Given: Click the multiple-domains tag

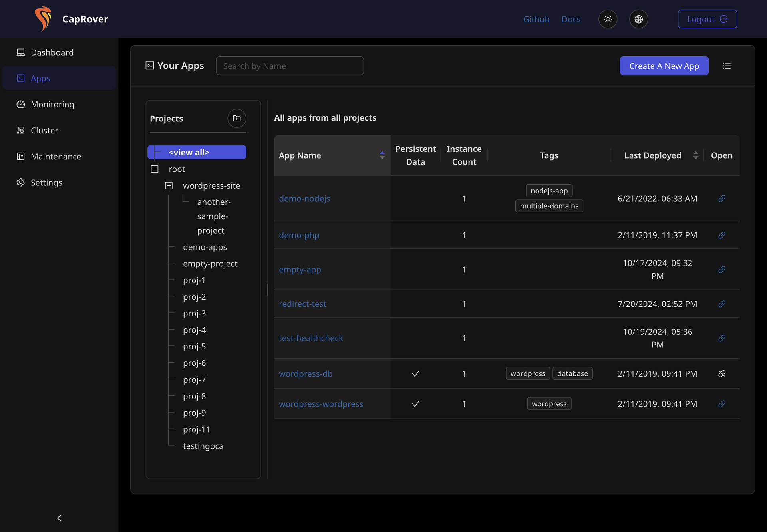Looking at the screenshot, I should click(549, 206).
